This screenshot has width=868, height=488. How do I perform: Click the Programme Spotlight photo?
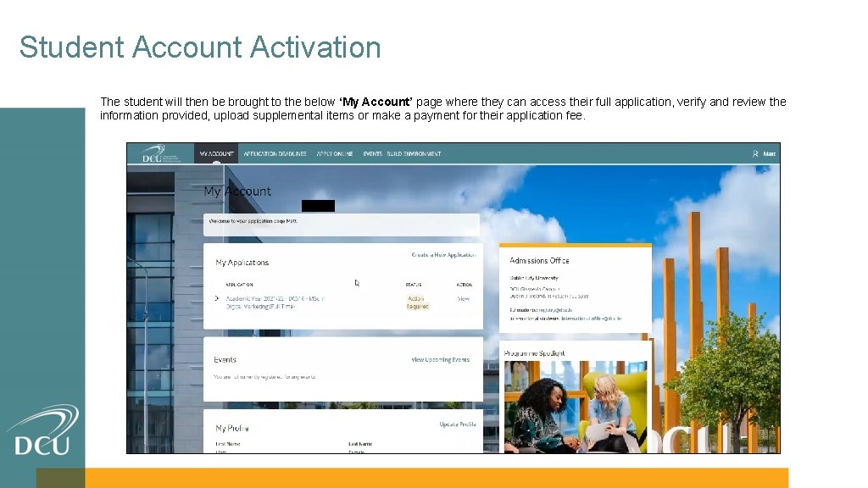576,407
